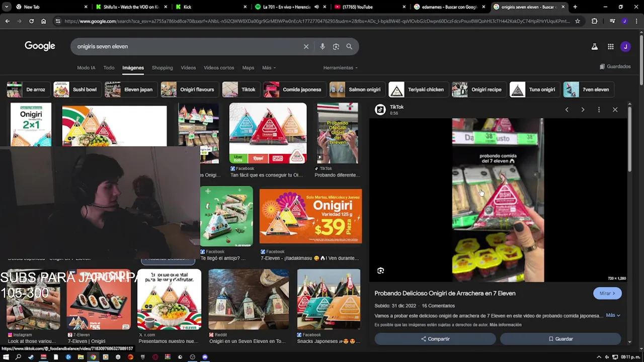644x362 pixels.
Task: Open Google Search Labs flask icon
Action: (594, 46)
